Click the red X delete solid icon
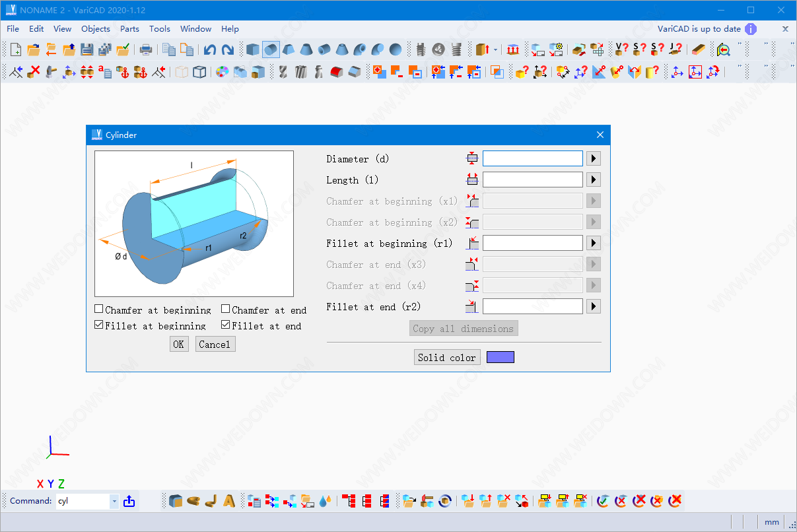This screenshot has height=532, width=797. 34,72
